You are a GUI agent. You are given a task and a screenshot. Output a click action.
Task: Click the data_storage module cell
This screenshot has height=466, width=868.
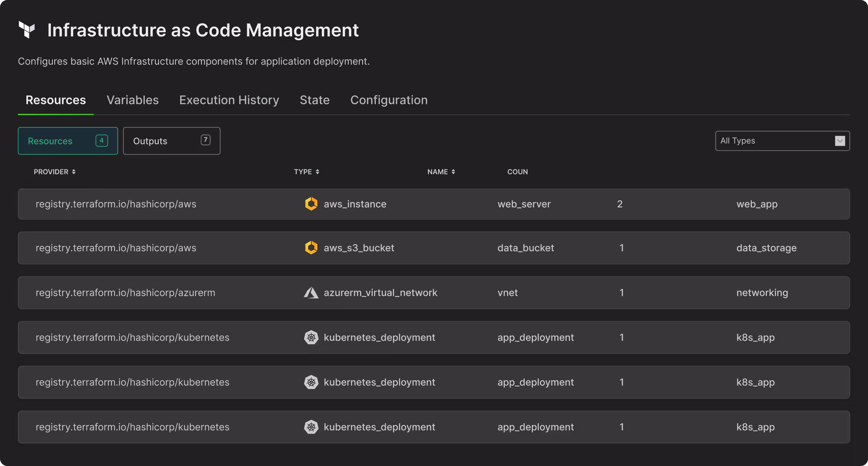(x=767, y=248)
